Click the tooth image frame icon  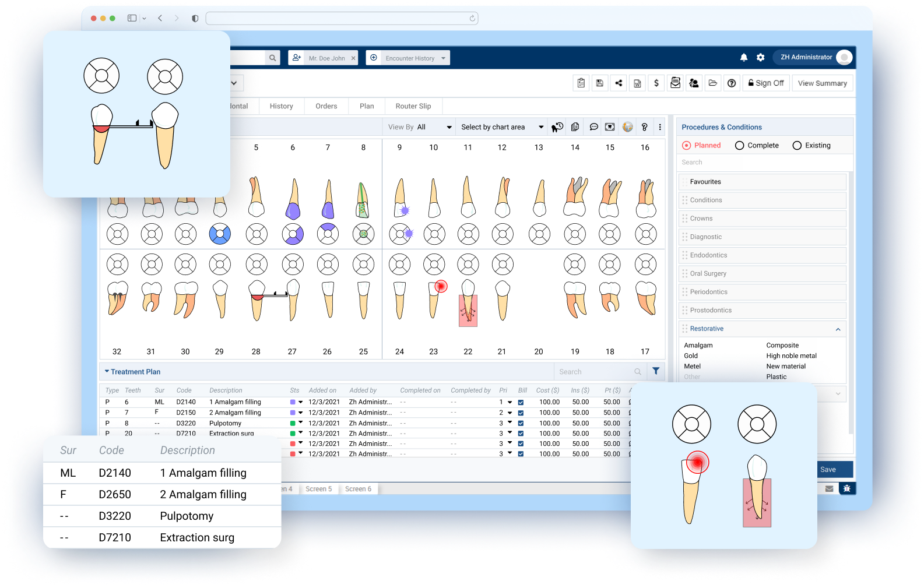click(610, 127)
